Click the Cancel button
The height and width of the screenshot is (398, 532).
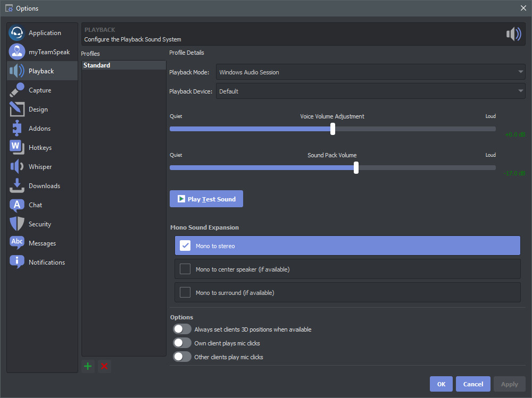[473, 384]
